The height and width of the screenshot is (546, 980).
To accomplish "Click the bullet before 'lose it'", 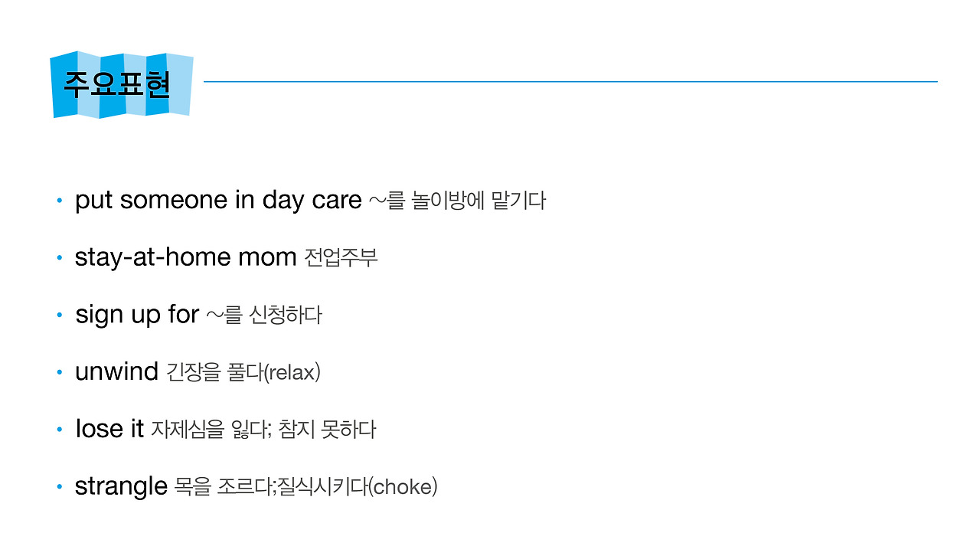I will click(x=59, y=430).
